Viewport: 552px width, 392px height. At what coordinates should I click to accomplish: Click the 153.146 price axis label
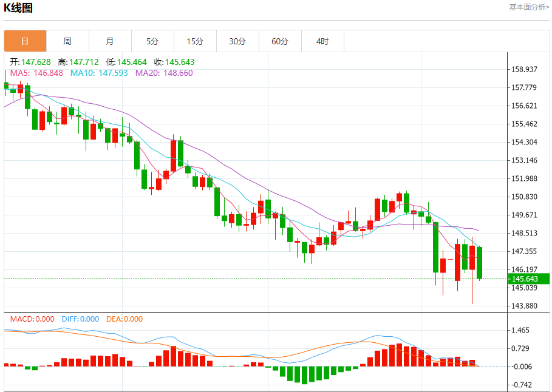tap(524, 160)
